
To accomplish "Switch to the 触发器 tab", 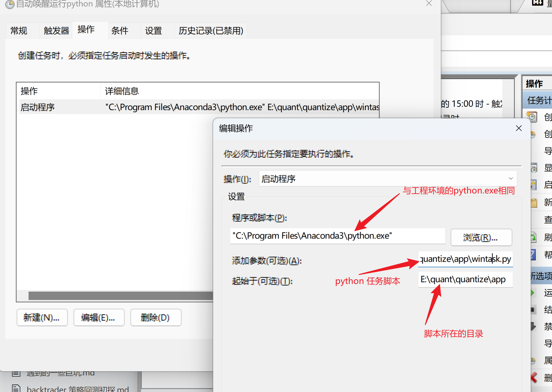I will pos(56,31).
